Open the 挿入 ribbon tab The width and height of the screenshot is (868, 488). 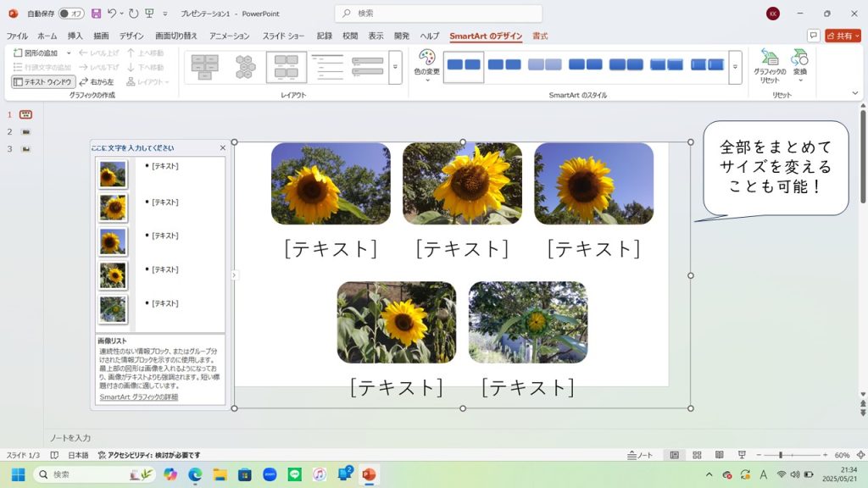coord(75,36)
